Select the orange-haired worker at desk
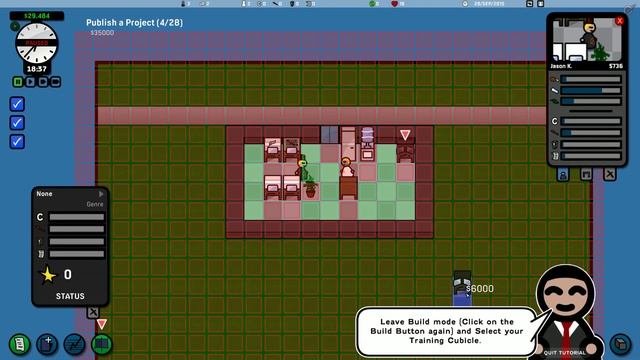 (347, 167)
